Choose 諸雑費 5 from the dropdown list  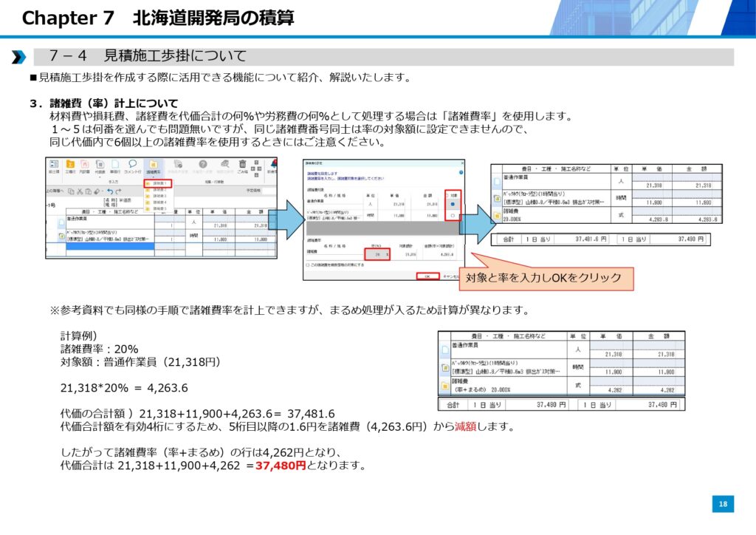[x=159, y=208]
